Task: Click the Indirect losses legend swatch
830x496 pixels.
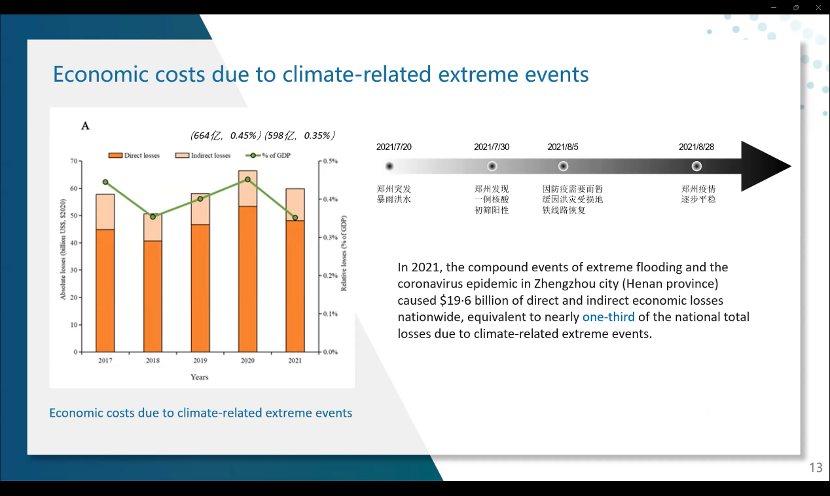Action: (x=182, y=155)
